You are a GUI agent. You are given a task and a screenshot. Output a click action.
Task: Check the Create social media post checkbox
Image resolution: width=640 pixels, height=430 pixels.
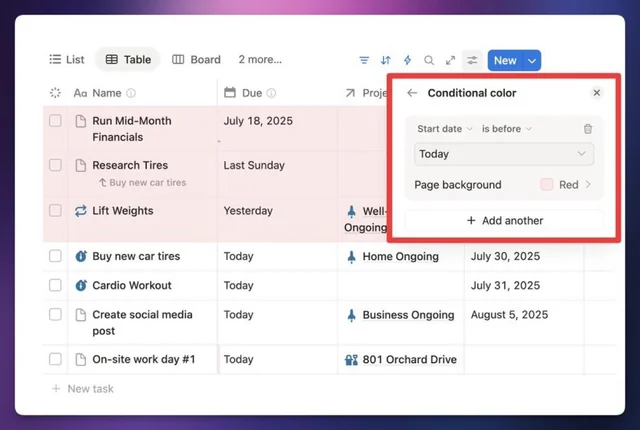(x=55, y=315)
